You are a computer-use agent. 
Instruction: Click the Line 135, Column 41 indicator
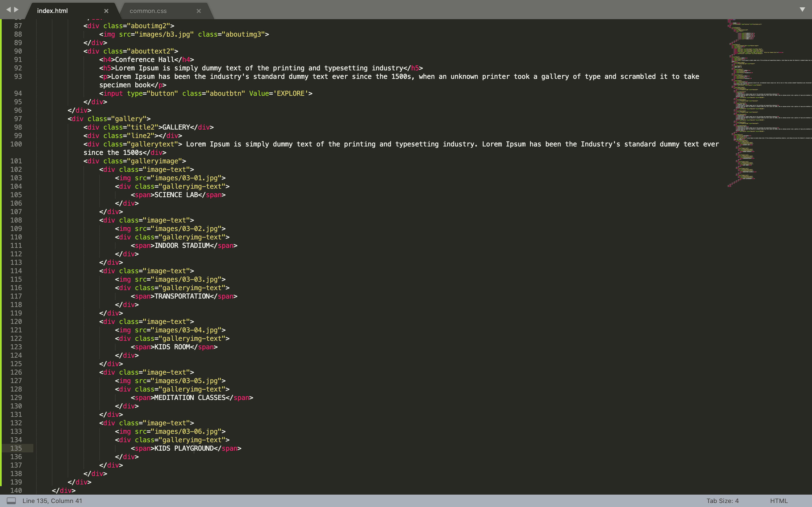click(52, 501)
